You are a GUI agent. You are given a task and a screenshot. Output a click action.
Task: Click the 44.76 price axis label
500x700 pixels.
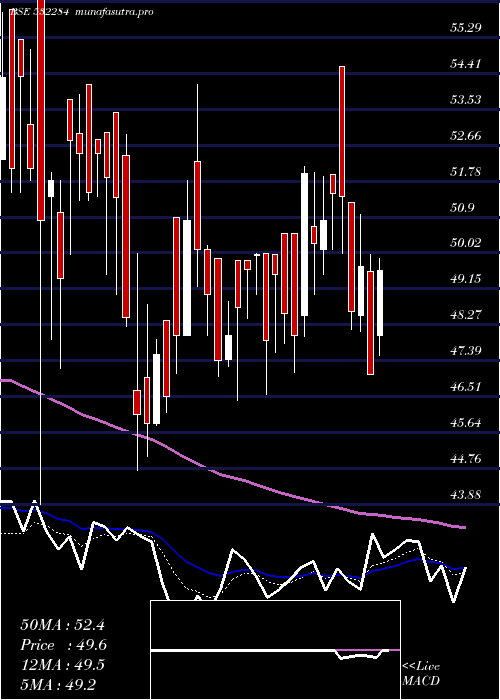pyautogui.click(x=466, y=459)
